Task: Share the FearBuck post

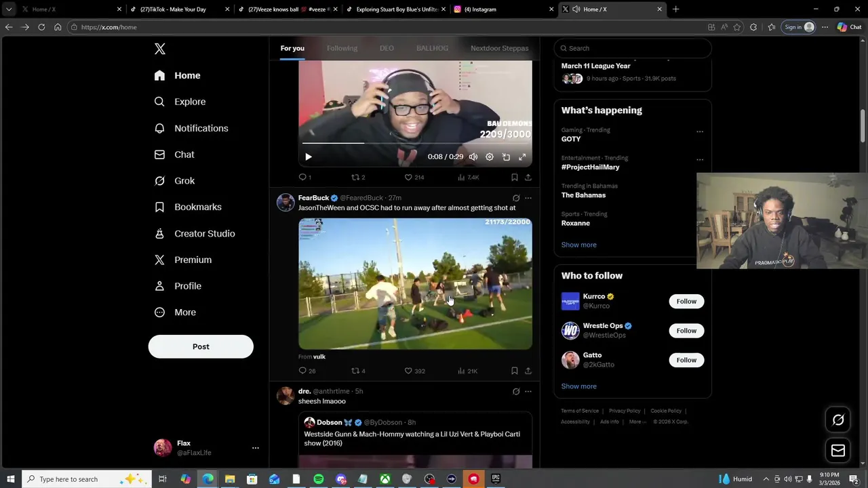Action: [x=528, y=371]
